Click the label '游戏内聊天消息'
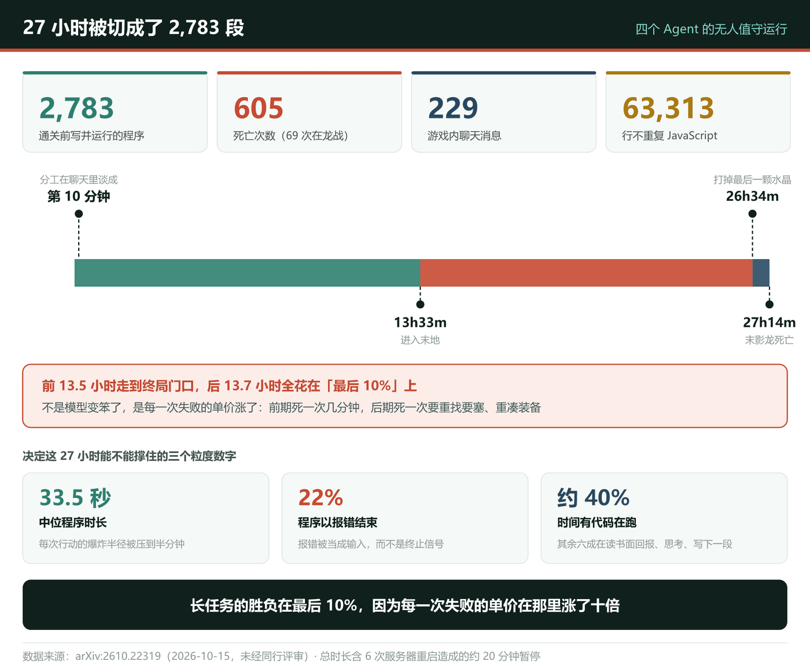Viewport: 810px width, 672px height. [x=464, y=136]
